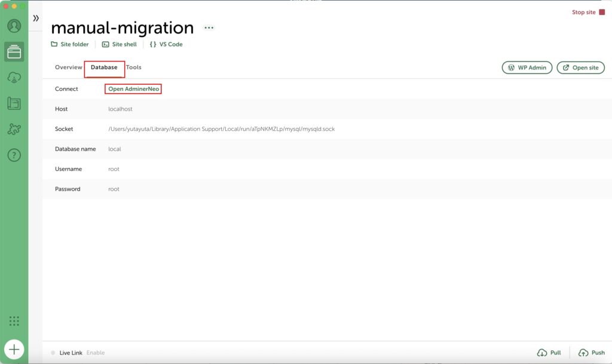Minimize the window with yellow button
This screenshot has width=612, height=364.
coord(14,6)
